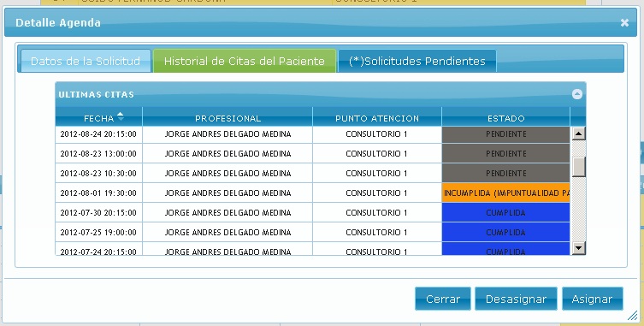Click the PENDIENTE status for 2012-08-23 13:00 appointment
The image size is (644, 326).
[506, 154]
